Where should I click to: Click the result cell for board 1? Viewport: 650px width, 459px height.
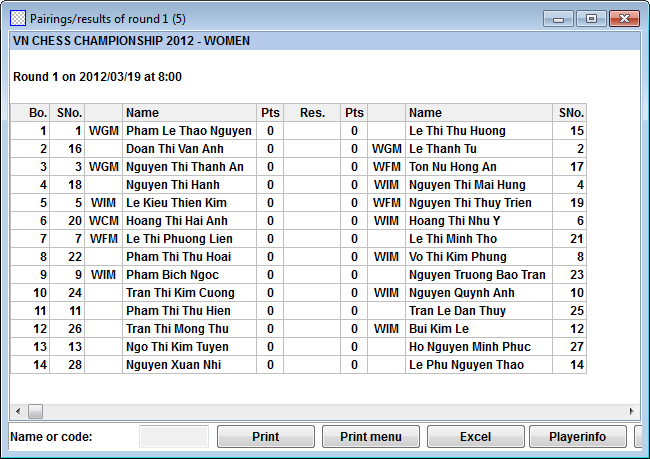[312, 131]
